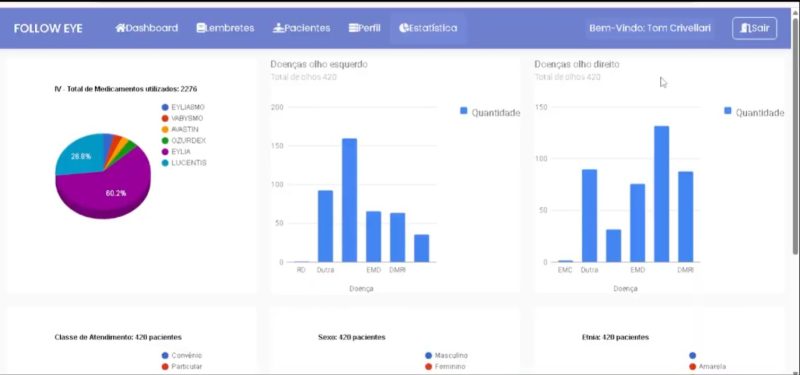The image size is (800, 375).
Task: Open the Dashboard home icon
Action: (120, 28)
